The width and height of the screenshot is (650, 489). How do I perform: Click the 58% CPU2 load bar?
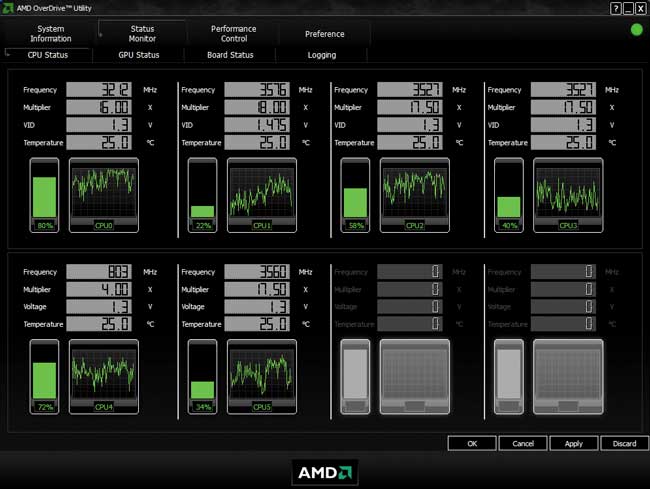click(355, 195)
